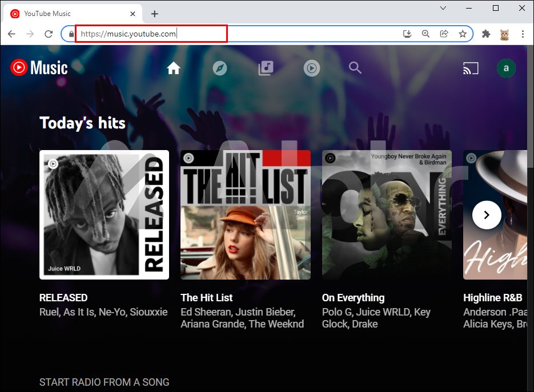534x392 pixels.
Task: Open the Chrome extensions puzzle icon
Action: pos(486,34)
